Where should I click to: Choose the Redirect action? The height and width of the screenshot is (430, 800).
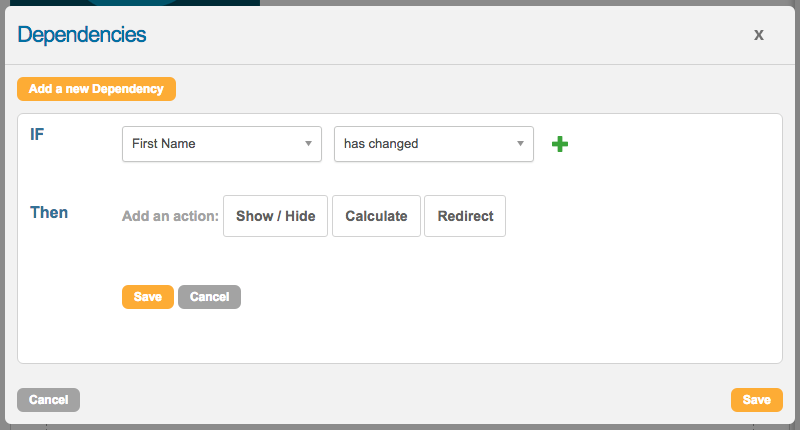click(465, 216)
